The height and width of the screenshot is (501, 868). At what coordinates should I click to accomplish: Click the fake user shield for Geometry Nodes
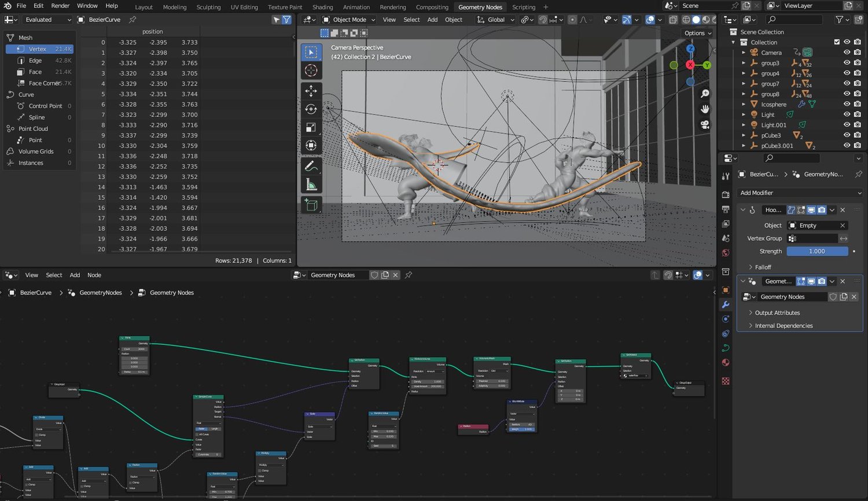(833, 297)
